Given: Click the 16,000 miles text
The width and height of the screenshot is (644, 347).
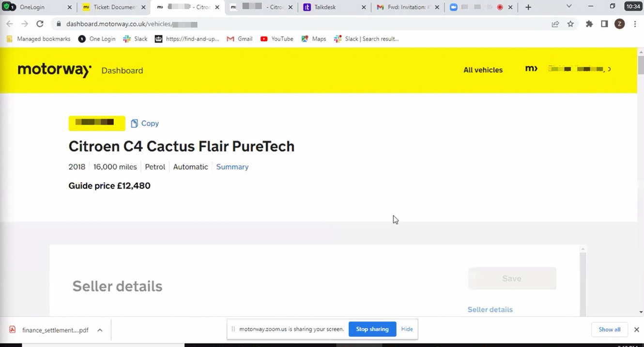Looking at the screenshot, I should click(115, 167).
